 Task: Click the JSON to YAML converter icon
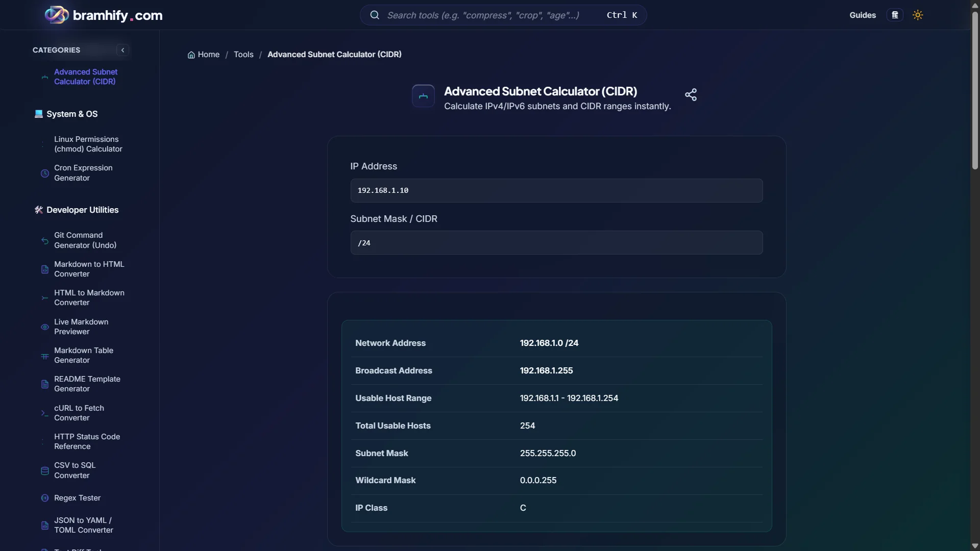point(45,525)
